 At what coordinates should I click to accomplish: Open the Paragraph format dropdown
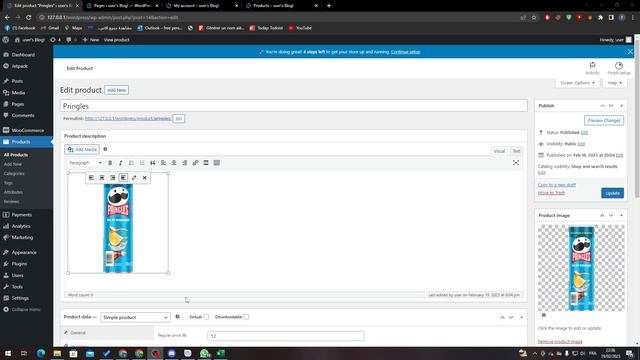coord(85,163)
